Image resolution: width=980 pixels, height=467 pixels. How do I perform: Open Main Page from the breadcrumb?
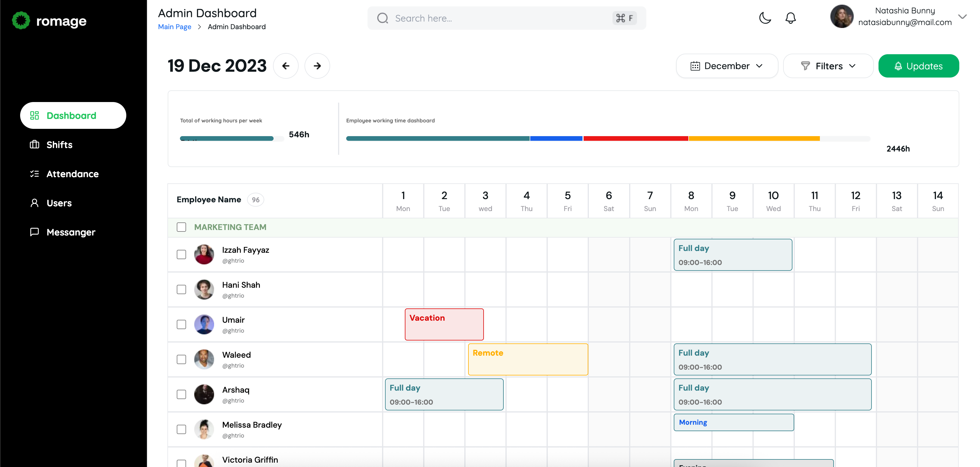pyautogui.click(x=174, y=27)
